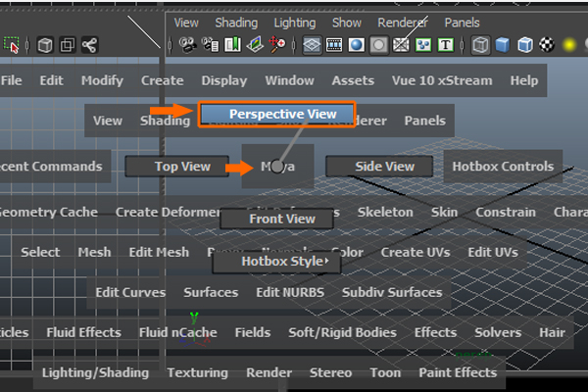Viewport: 588px width, 392px height.
Task: Open the Help hotbox menu
Action: tap(524, 80)
